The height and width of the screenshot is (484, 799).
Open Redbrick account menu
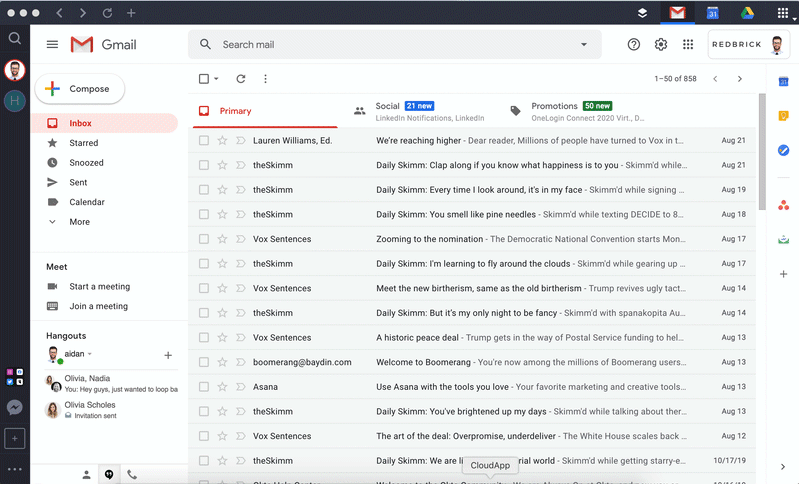coord(749,44)
